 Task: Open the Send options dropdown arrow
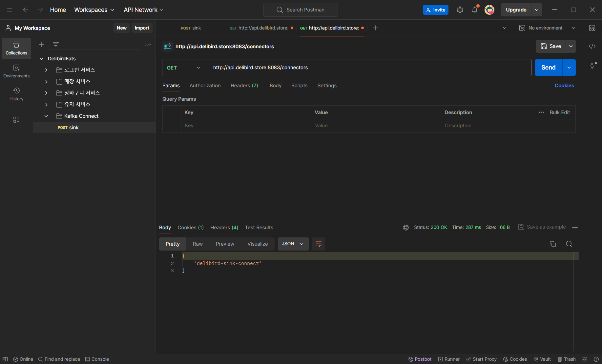point(569,68)
